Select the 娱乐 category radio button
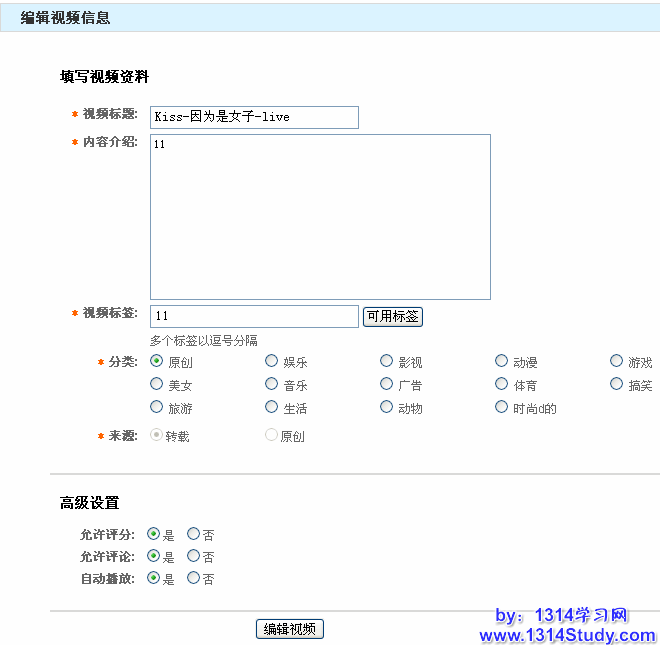Image resolution: width=660 pixels, height=645 pixels. click(272, 361)
